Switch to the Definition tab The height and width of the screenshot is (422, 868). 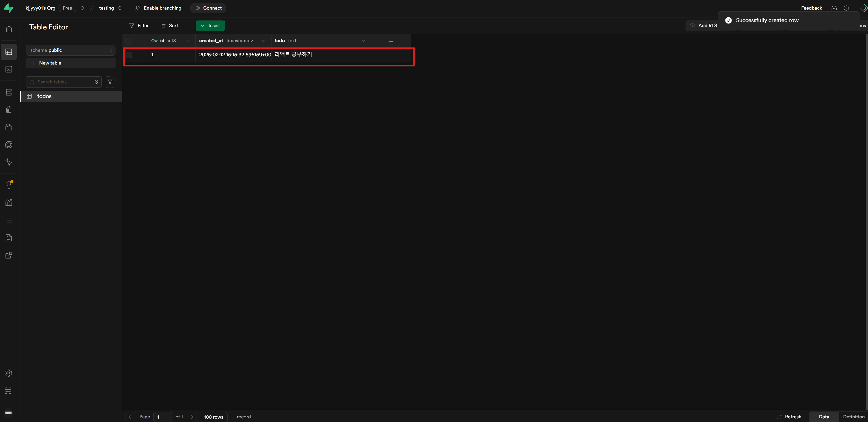point(853,417)
